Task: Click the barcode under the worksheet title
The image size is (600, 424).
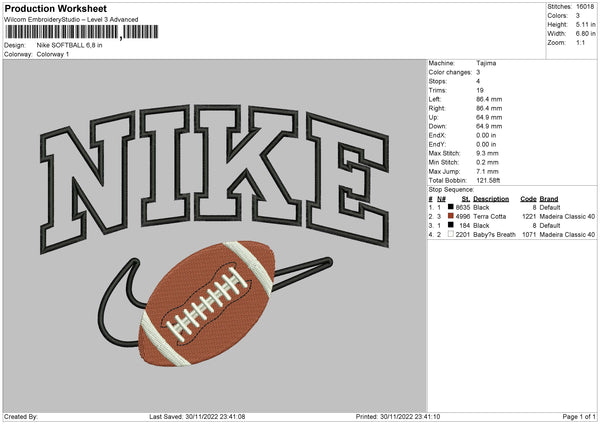Action: click(81, 32)
